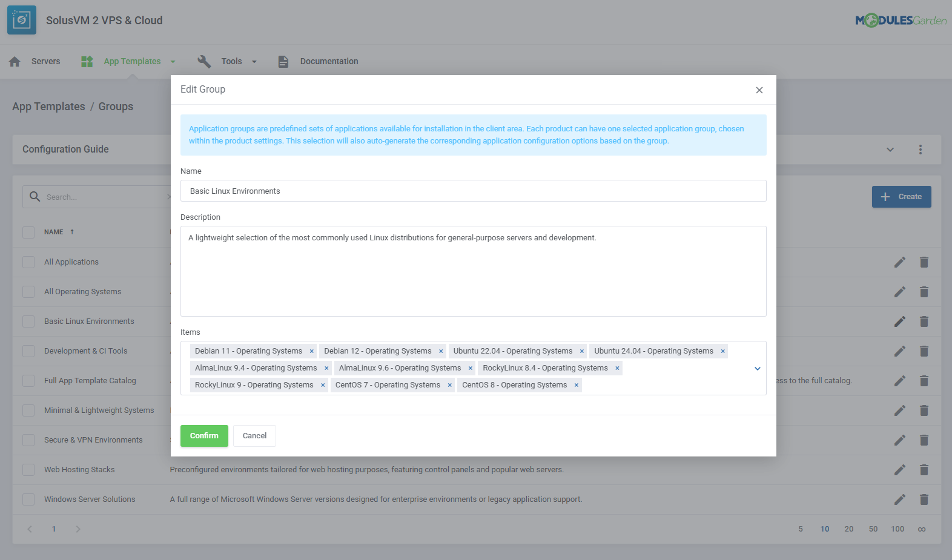952x560 pixels.
Task: Remove AlmaLinux 9.4 tag from Items
Action: click(x=326, y=368)
